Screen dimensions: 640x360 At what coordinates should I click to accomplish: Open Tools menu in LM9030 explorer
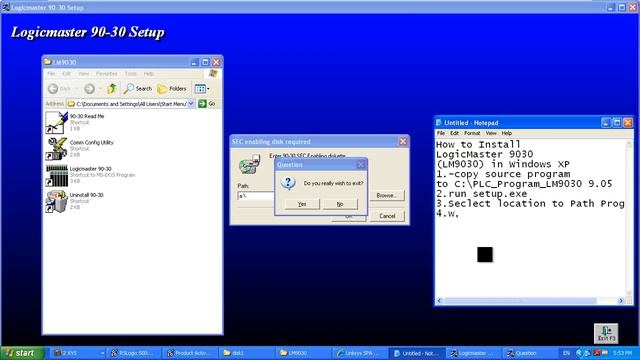(x=131, y=73)
